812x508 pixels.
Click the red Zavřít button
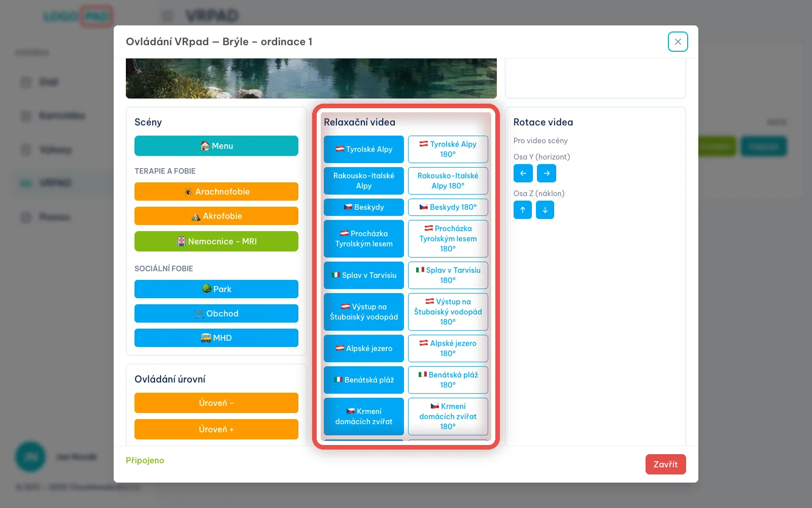coord(666,464)
